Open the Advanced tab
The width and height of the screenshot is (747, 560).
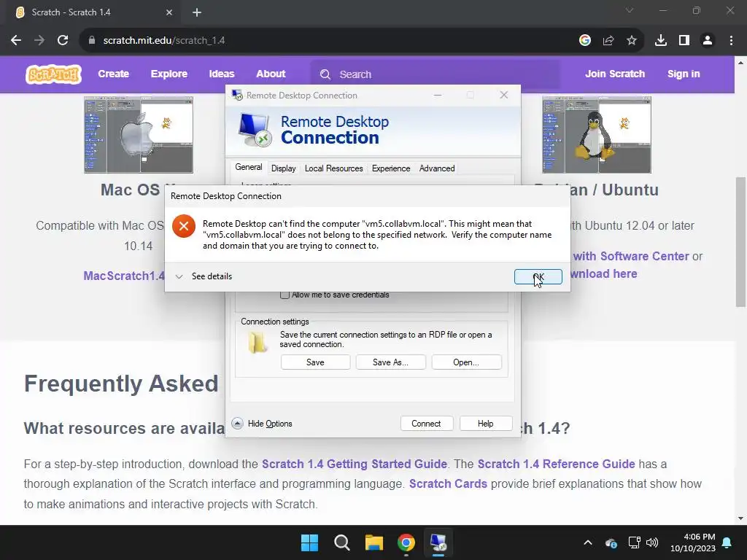point(437,168)
